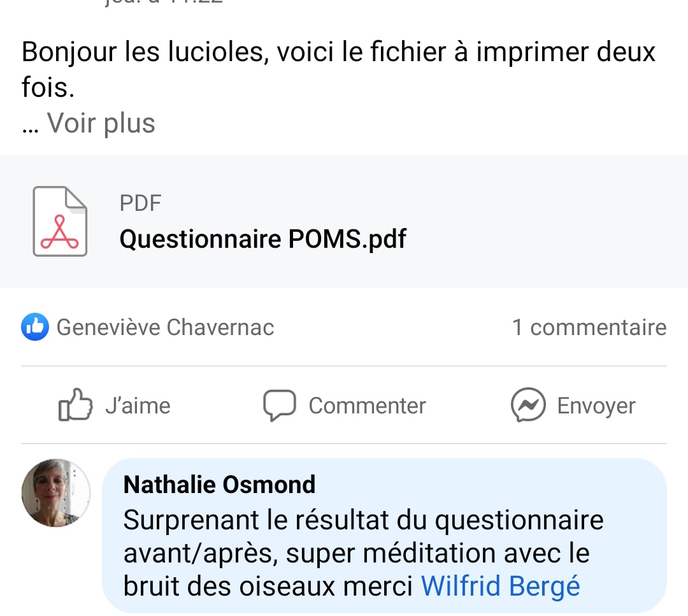The height and width of the screenshot is (616, 688).
Task: Open Nathalie Osmond's profile picture
Action: [55, 493]
